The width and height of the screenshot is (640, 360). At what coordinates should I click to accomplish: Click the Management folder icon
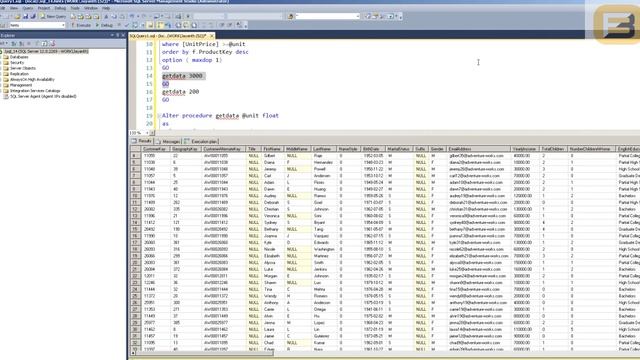6,85
